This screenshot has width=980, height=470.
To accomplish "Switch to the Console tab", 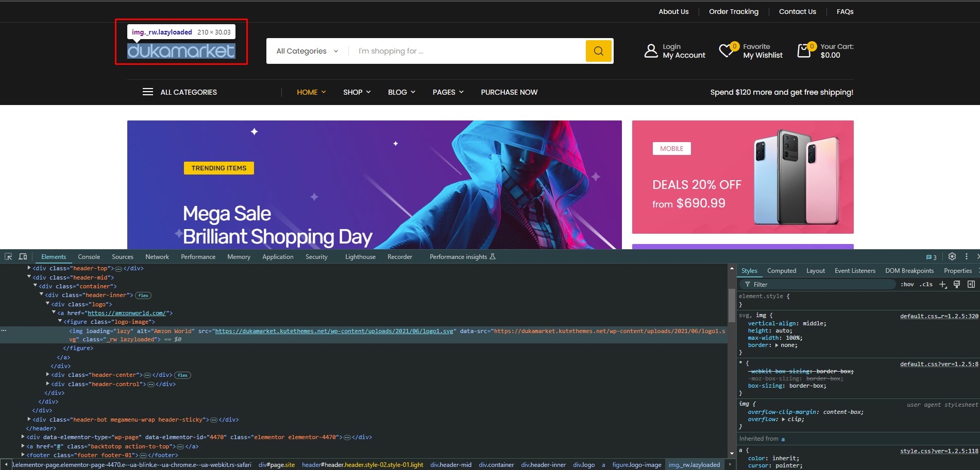I will [89, 257].
